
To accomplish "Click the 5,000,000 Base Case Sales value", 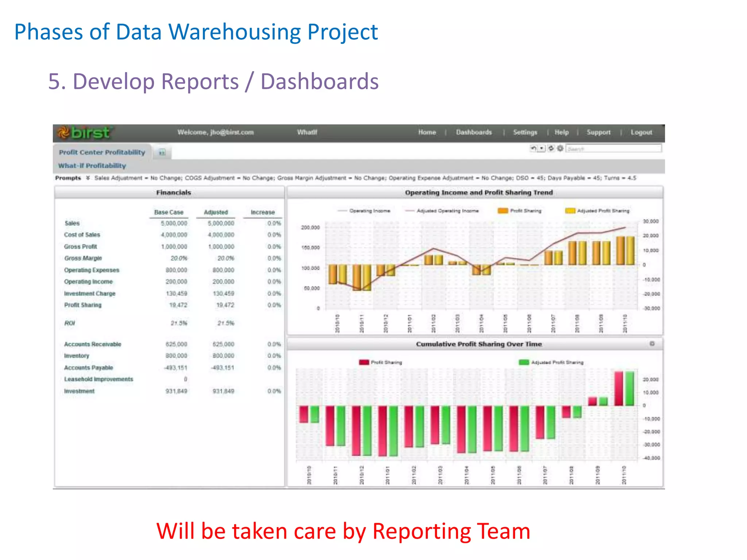I will point(174,223).
